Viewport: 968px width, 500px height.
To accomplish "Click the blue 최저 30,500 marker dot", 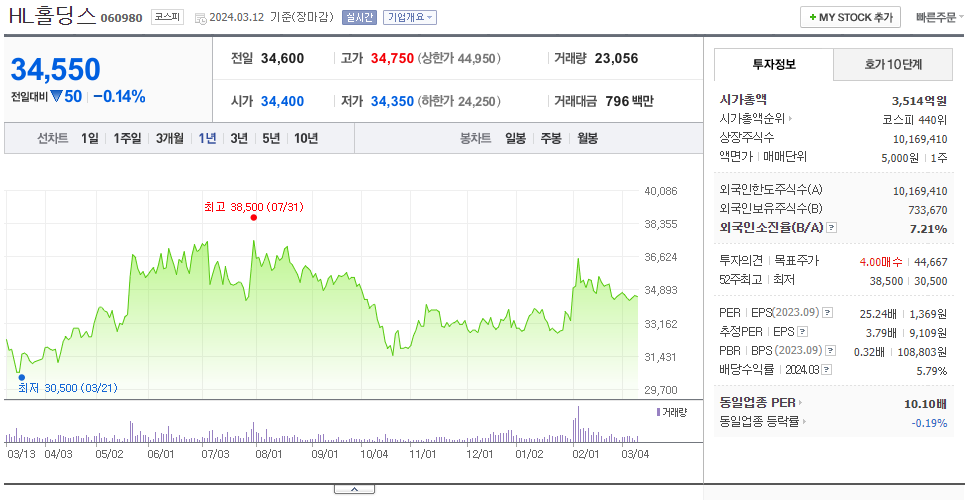I will tap(21, 377).
